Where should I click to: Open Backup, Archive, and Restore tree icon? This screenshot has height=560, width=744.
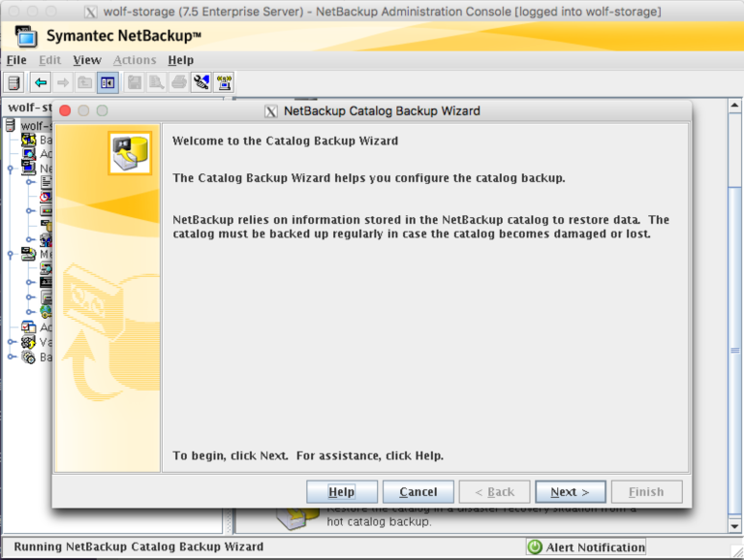coord(28,140)
